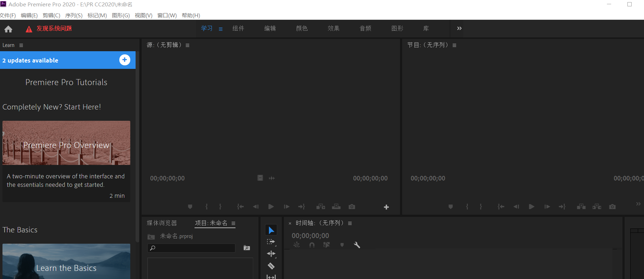Step back one frame in Program monitor
This screenshot has height=279, width=644.
coord(516,207)
